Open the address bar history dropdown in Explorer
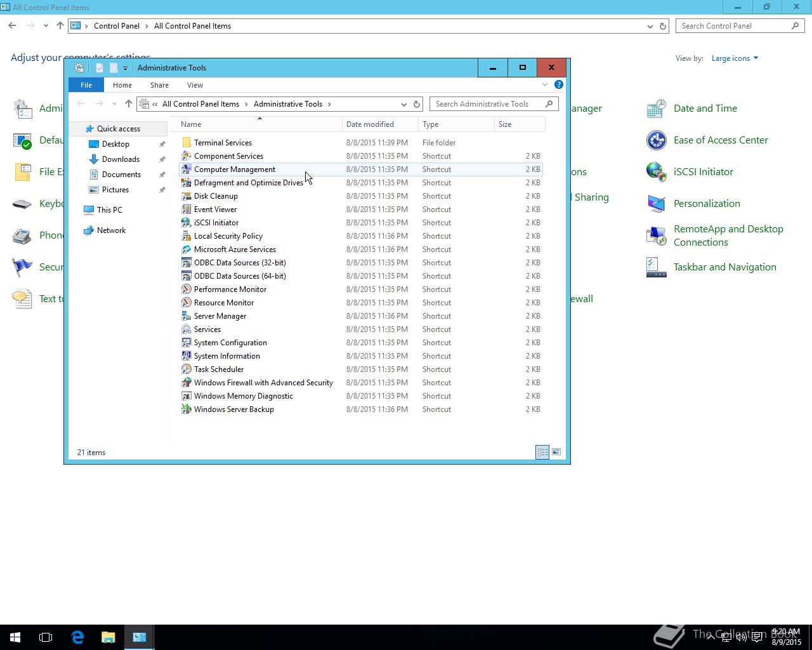812x650 pixels. [403, 104]
